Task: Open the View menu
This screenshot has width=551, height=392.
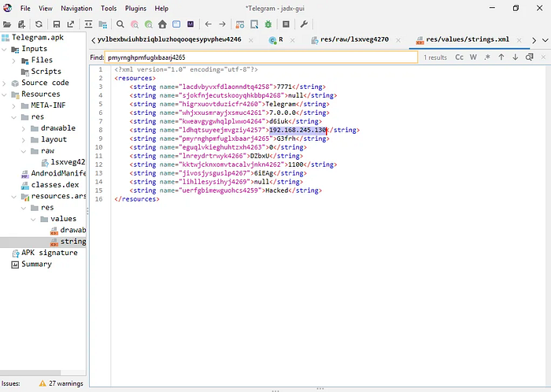Action: point(46,9)
